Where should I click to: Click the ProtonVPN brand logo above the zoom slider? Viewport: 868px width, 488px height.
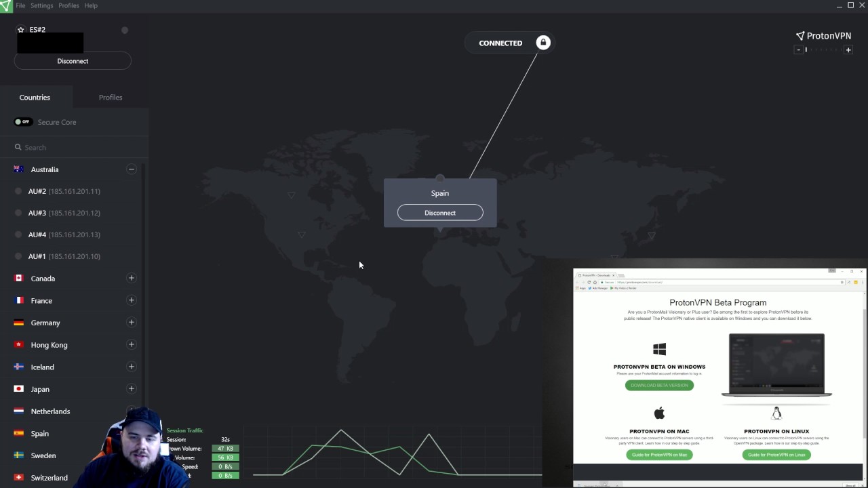point(823,35)
